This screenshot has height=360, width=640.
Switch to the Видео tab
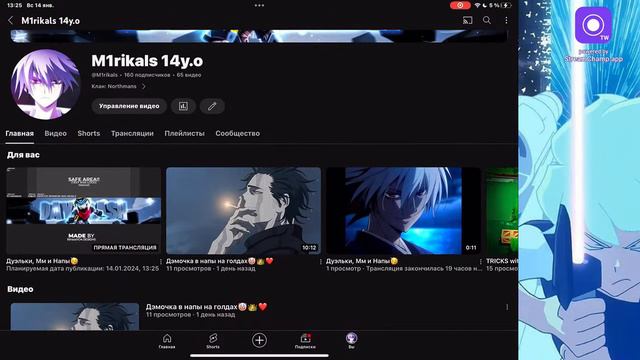[x=56, y=133]
